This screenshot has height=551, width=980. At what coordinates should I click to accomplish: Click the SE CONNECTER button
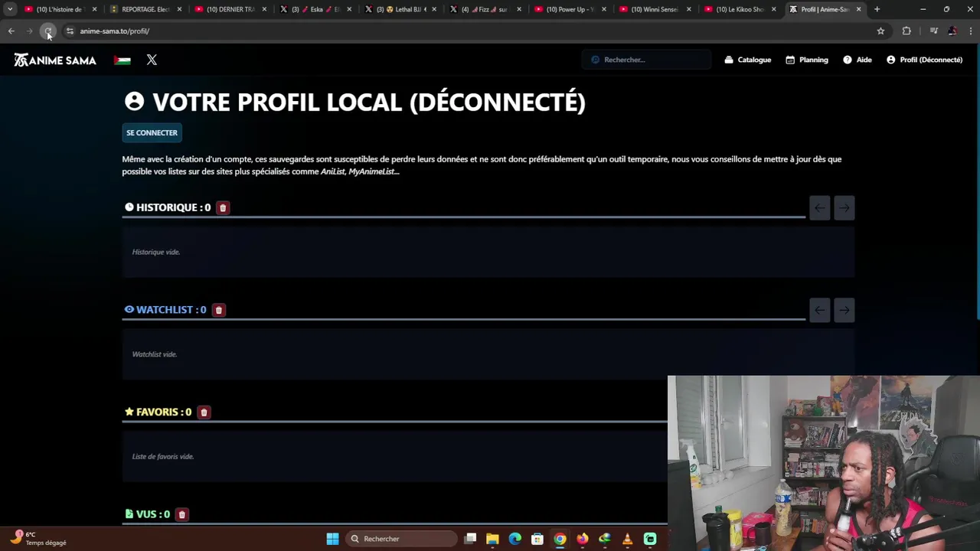coord(152,133)
